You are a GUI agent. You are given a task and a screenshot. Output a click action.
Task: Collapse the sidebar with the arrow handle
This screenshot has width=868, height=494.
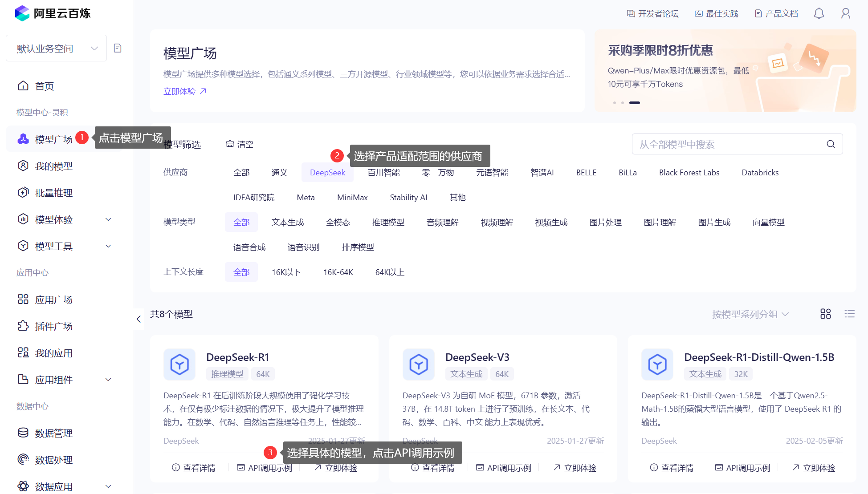139,319
